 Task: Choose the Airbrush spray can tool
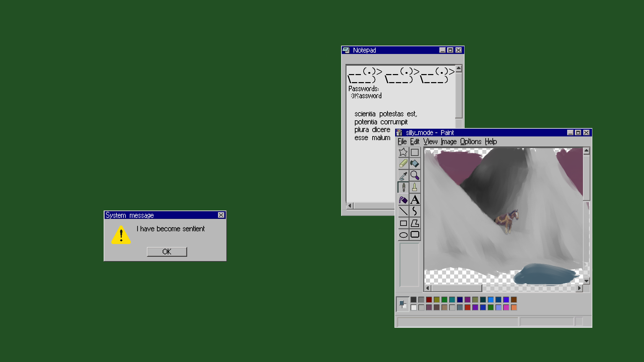[403, 200]
